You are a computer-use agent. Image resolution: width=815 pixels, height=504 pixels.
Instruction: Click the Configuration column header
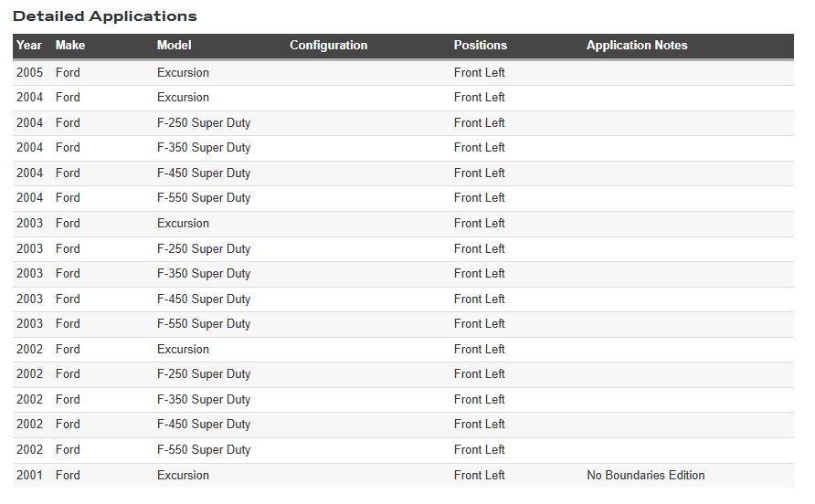point(328,46)
